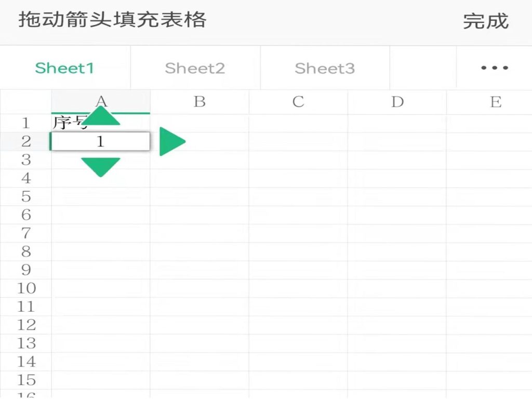This screenshot has height=399, width=532.
Task: Tap 完成 to finish filling
Action: (x=485, y=21)
